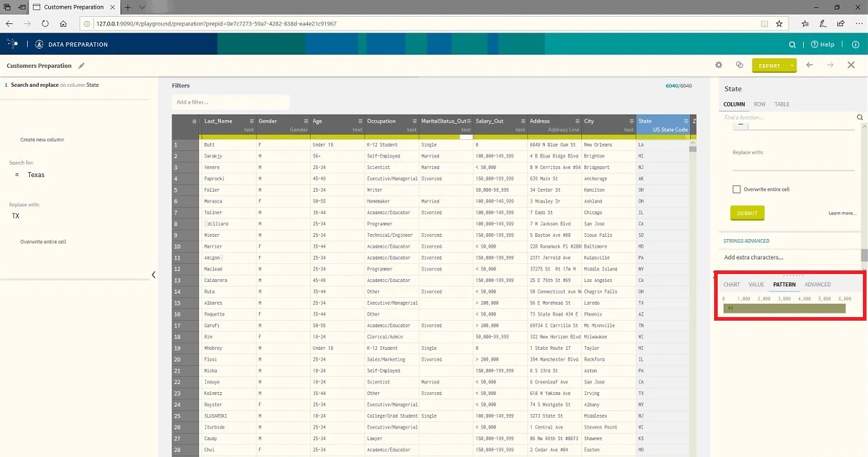The width and height of the screenshot is (868, 457).
Task: Click the search icon in function finder
Action: click(860, 117)
